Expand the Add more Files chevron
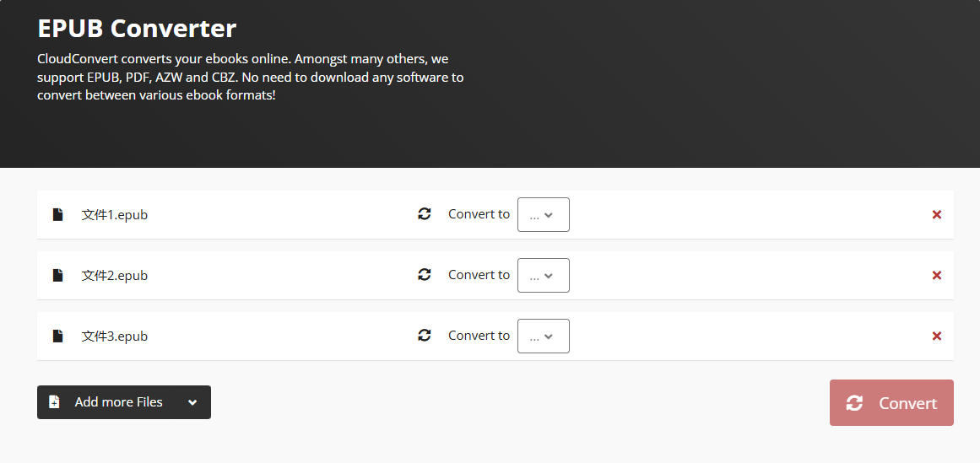Screen dimensions: 980x463 click(x=192, y=402)
